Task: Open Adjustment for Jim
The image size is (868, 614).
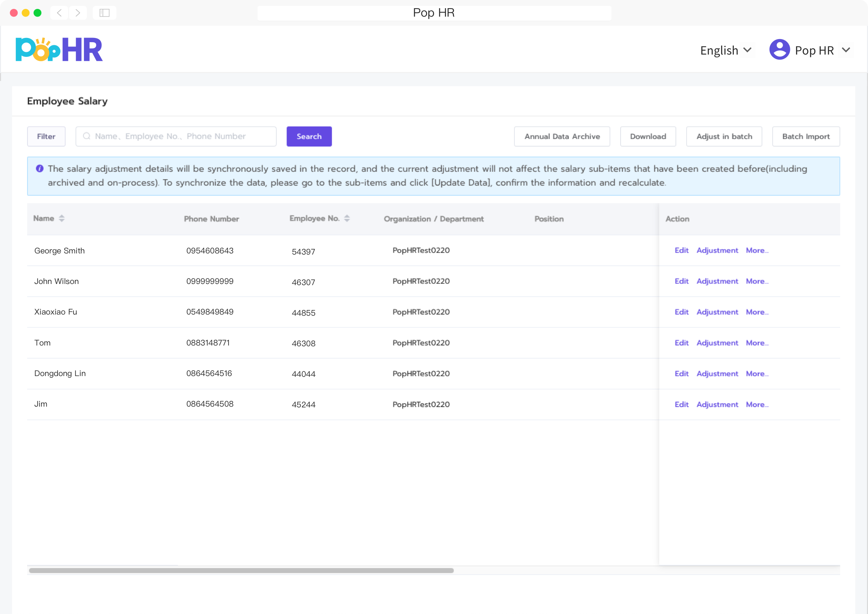Action: [717, 404]
